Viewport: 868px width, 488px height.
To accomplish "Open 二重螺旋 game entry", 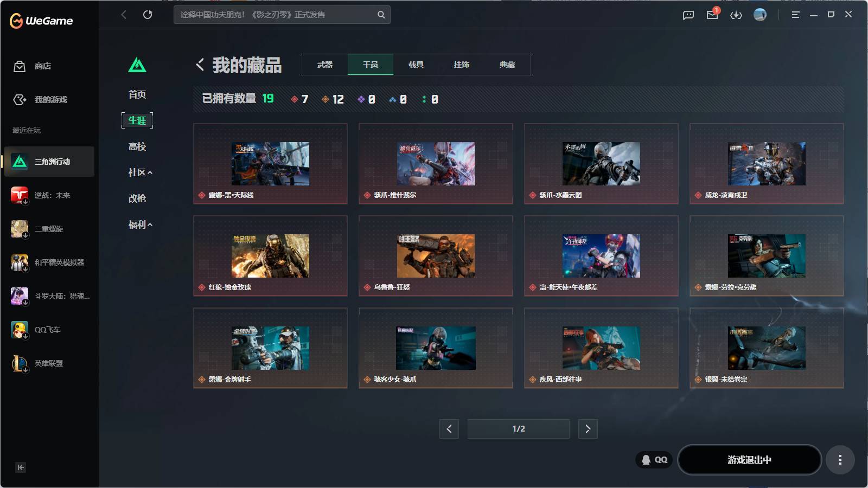I will tap(49, 229).
